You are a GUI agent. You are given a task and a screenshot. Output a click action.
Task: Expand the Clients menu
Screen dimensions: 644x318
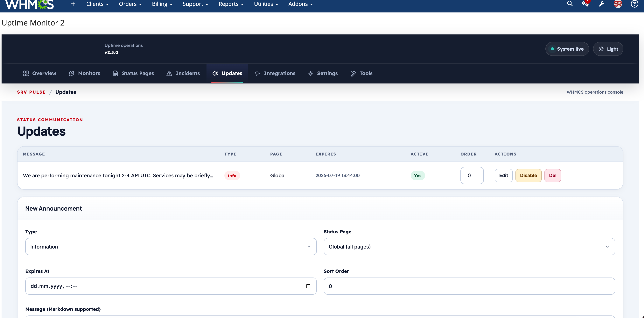tap(97, 4)
